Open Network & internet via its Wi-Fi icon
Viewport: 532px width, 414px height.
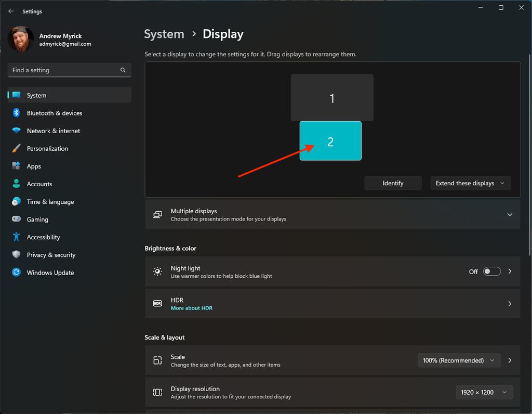click(16, 131)
